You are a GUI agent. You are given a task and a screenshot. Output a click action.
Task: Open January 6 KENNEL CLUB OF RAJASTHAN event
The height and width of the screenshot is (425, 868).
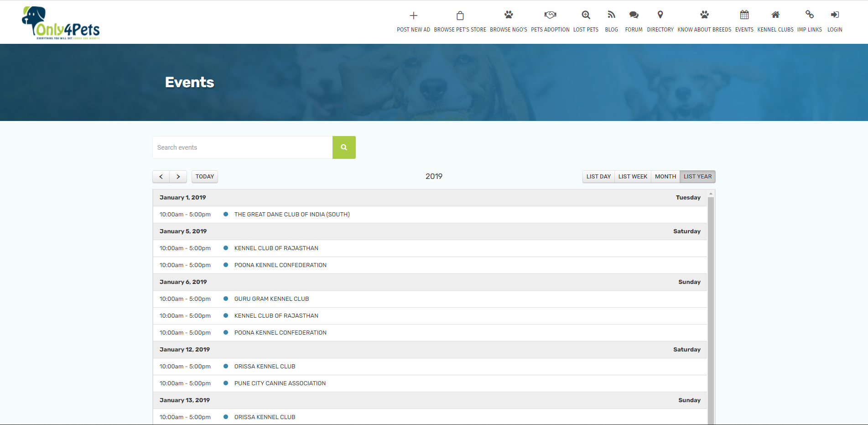(276, 316)
